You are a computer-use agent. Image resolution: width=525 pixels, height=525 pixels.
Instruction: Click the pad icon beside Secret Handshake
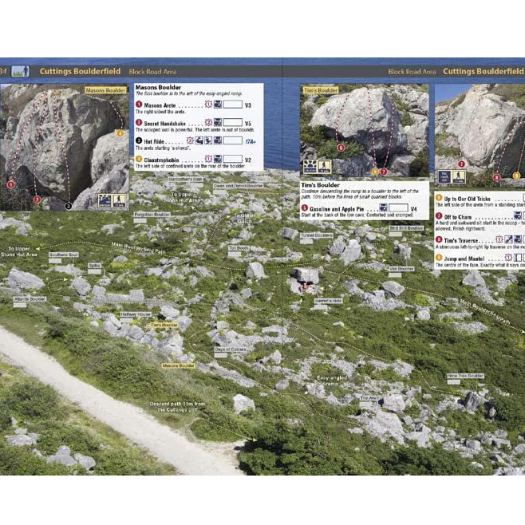pos(218,123)
